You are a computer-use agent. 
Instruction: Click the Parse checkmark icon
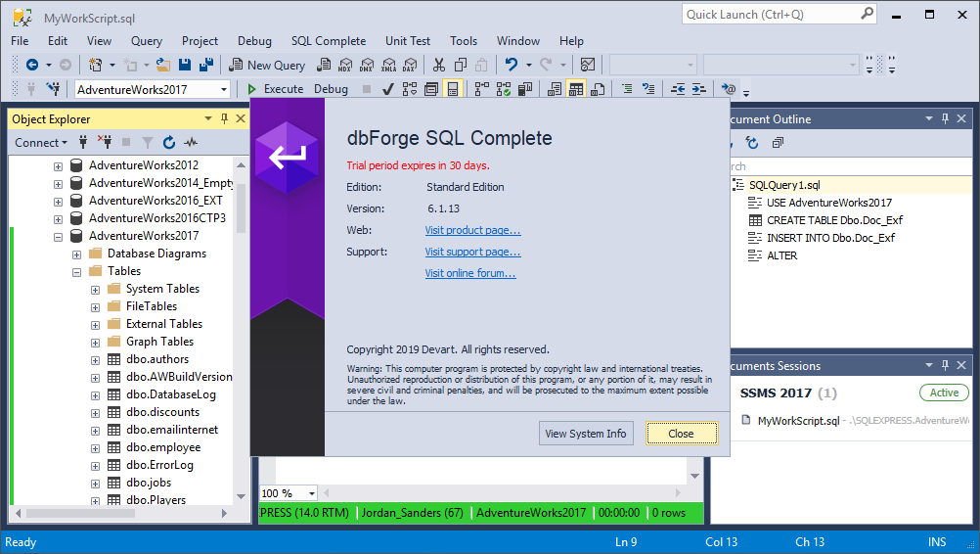click(387, 89)
